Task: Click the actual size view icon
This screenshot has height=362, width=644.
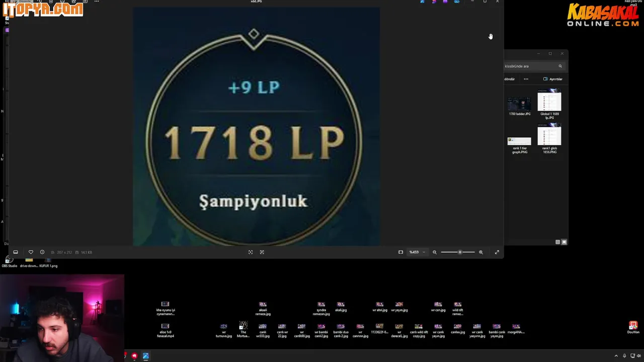Action: (262, 252)
